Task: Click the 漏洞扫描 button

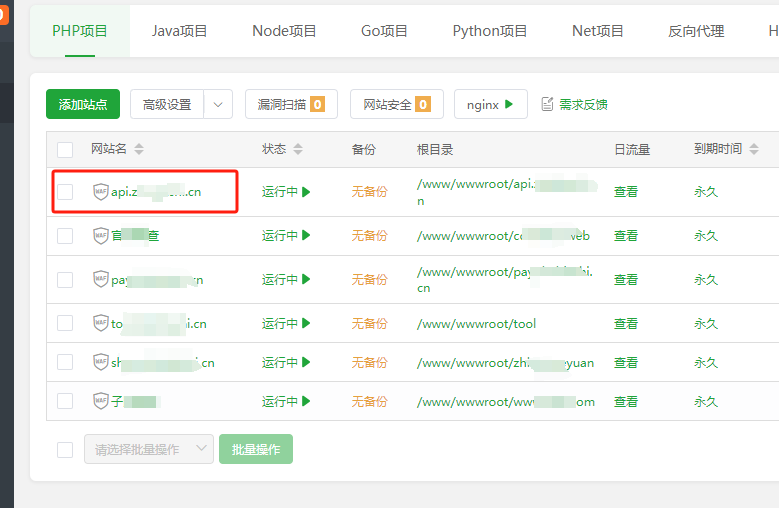Action: click(291, 104)
